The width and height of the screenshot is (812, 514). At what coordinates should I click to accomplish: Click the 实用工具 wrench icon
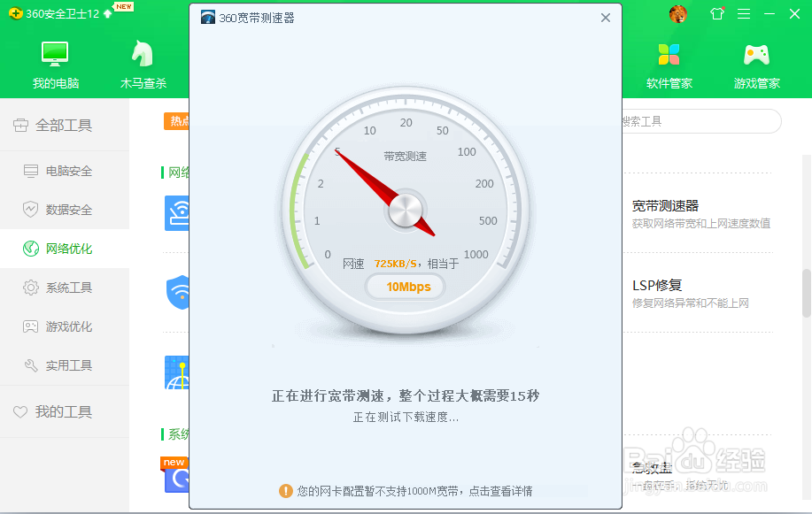click(x=31, y=365)
